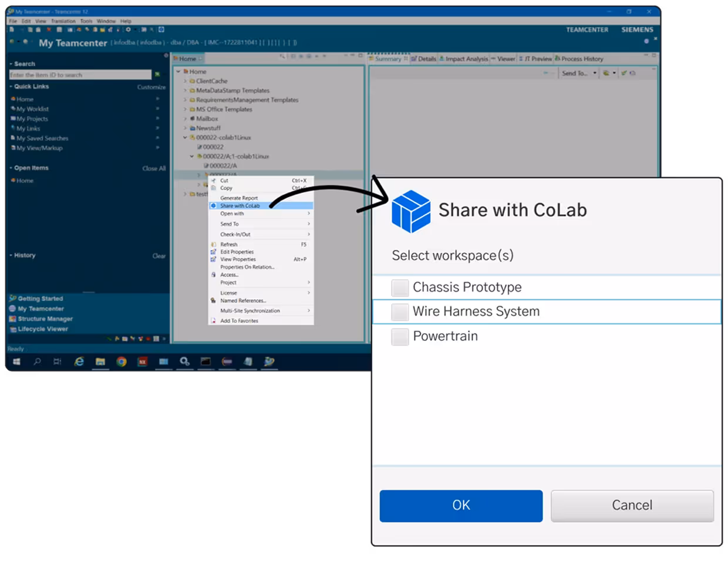The height and width of the screenshot is (562, 728).
Task: Open Named References from context menu
Action: point(261,301)
